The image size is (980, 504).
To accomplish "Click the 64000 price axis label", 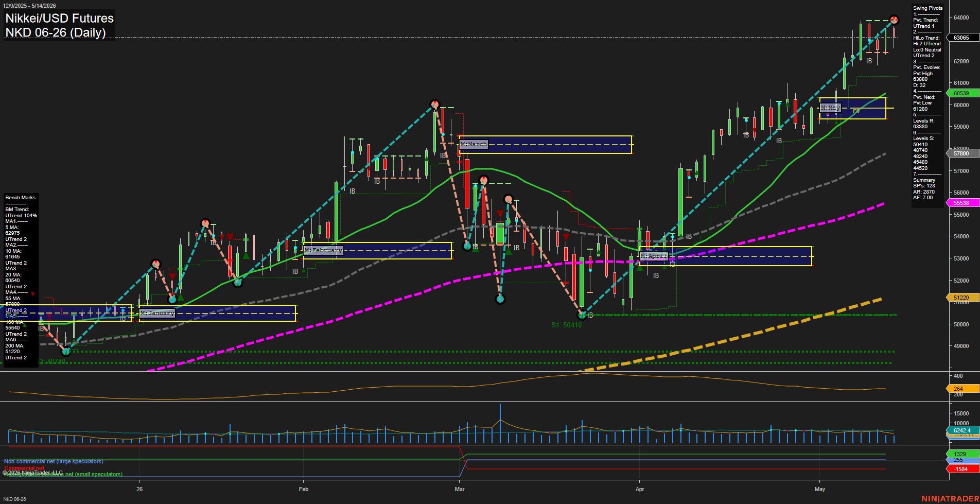I will (x=961, y=18).
